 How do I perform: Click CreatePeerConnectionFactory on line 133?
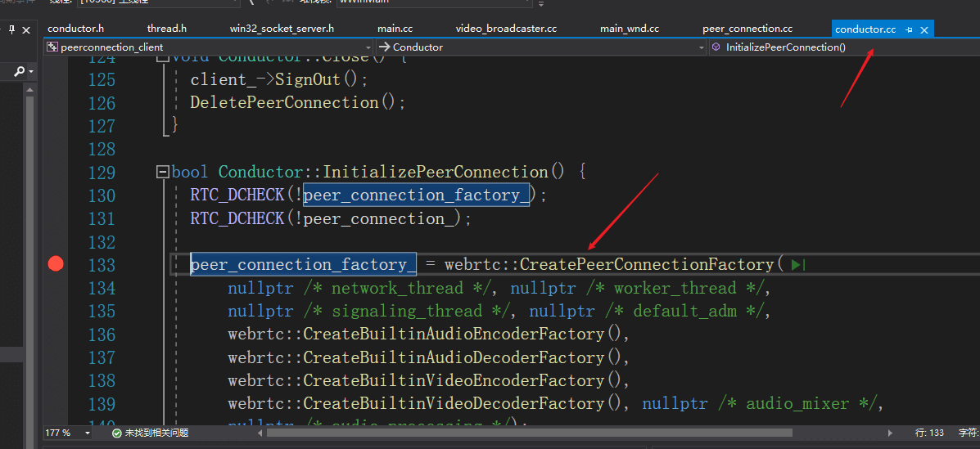647,265
